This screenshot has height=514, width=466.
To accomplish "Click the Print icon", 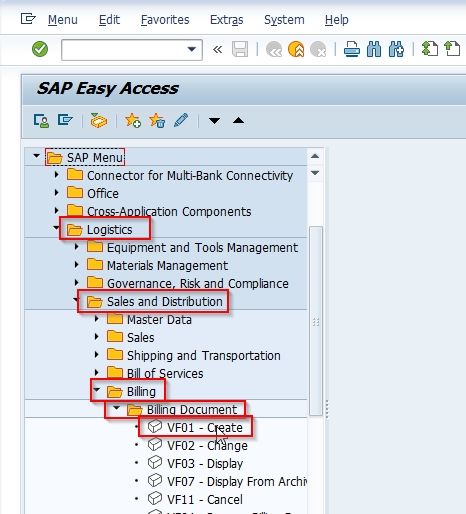I will coord(352,49).
